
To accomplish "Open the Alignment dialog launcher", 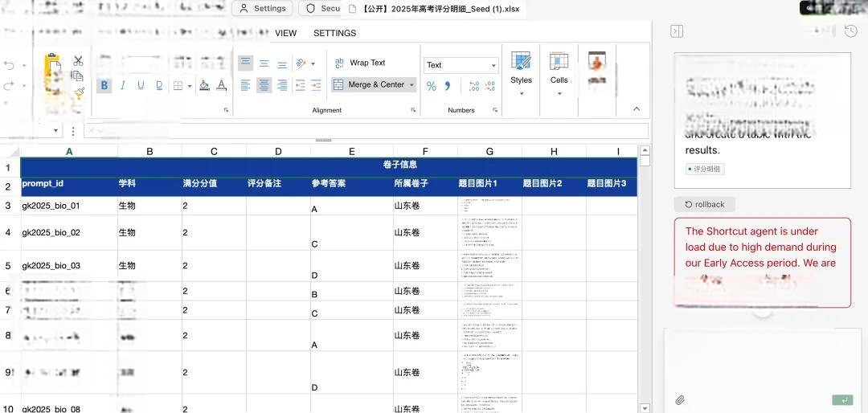I will point(414,110).
